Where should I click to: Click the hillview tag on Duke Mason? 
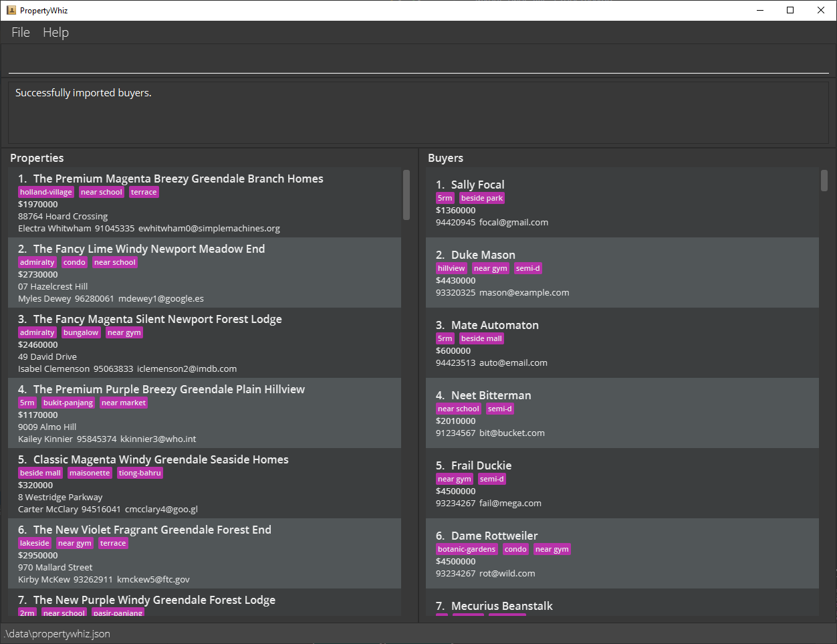[x=451, y=268]
